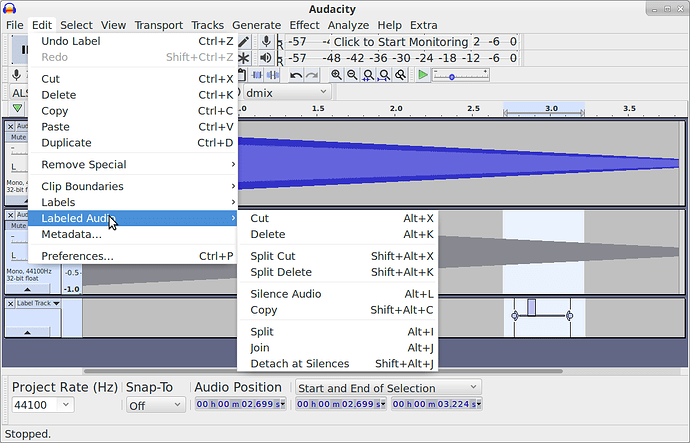Open the Analyze menu
Viewport: 690px width, 443px height.
tap(348, 25)
